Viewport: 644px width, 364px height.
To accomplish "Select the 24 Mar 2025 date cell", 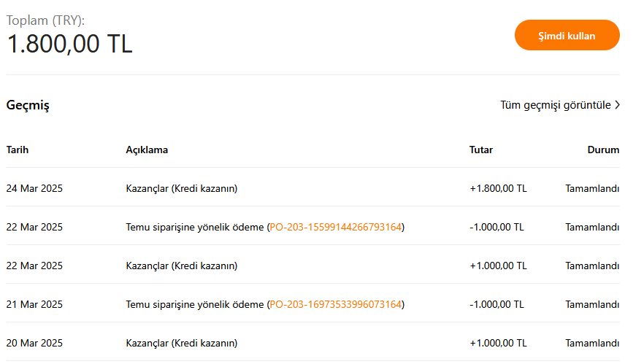I will (34, 188).
